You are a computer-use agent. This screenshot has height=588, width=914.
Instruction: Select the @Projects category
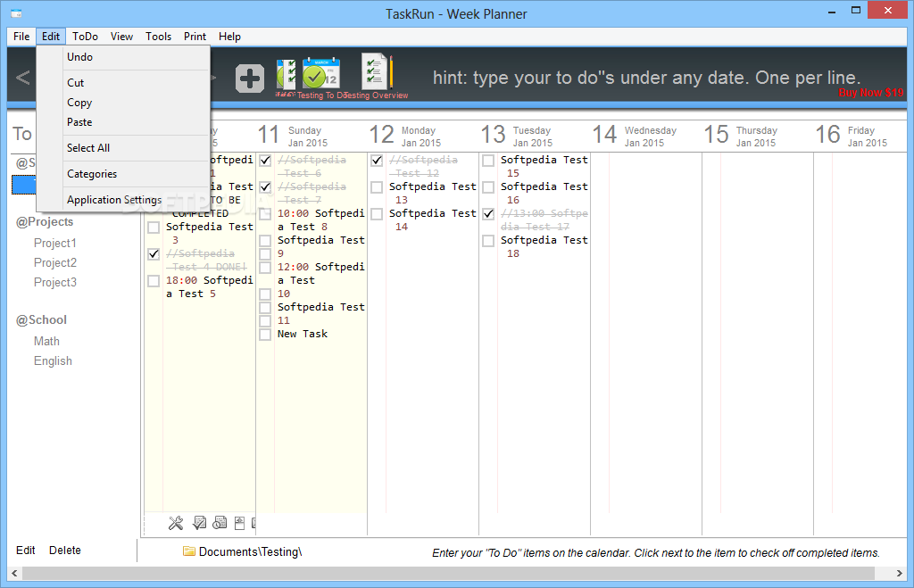coord(45,222)
